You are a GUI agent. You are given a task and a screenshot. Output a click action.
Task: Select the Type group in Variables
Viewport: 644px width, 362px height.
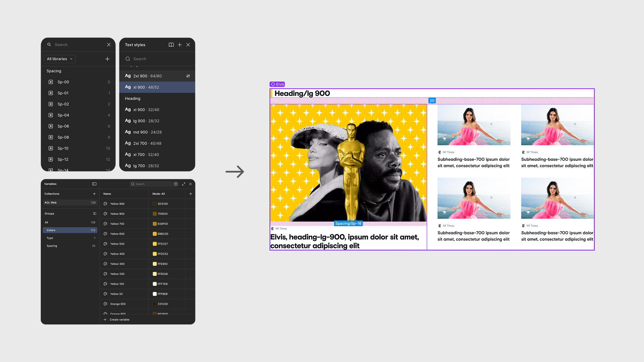click(50, 238)
